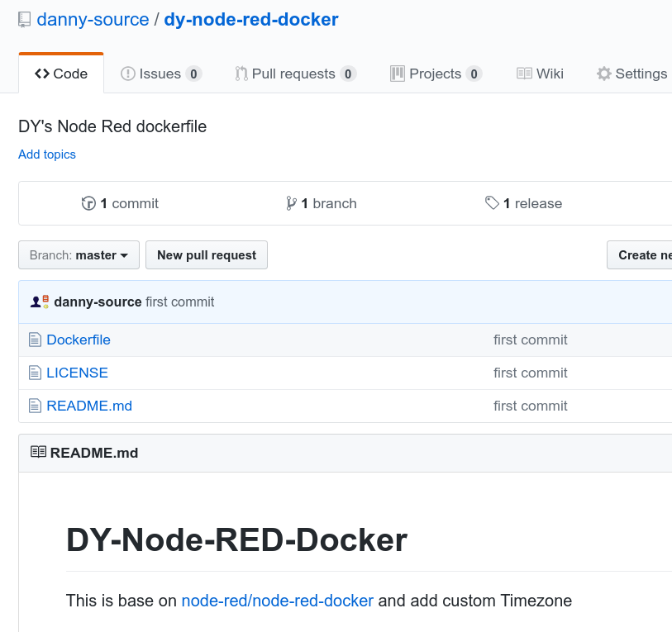Open the Wiki tab
The height and width of the screenshot is (632, 672).
[540, 74]
